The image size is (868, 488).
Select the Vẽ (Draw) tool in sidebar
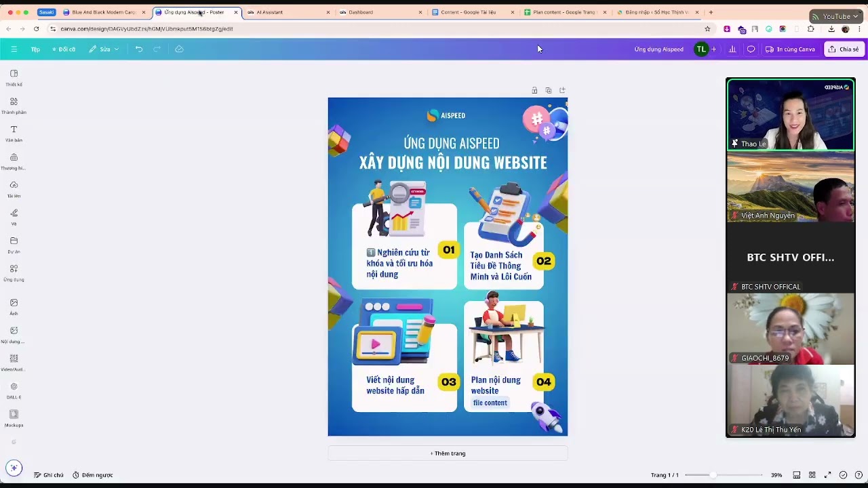point(14,217)
